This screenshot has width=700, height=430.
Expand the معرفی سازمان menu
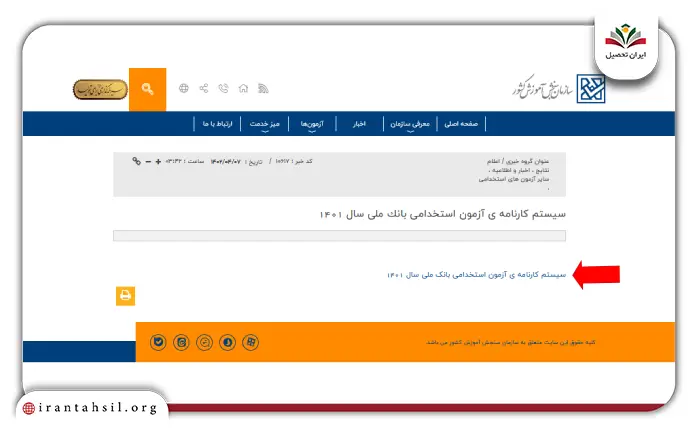point(410,124)
